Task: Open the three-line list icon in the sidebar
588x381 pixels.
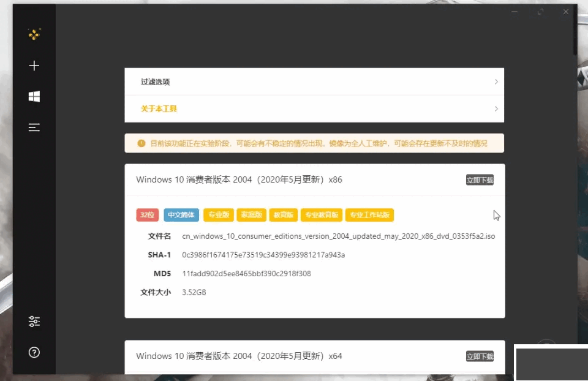Action: point(34,127)
